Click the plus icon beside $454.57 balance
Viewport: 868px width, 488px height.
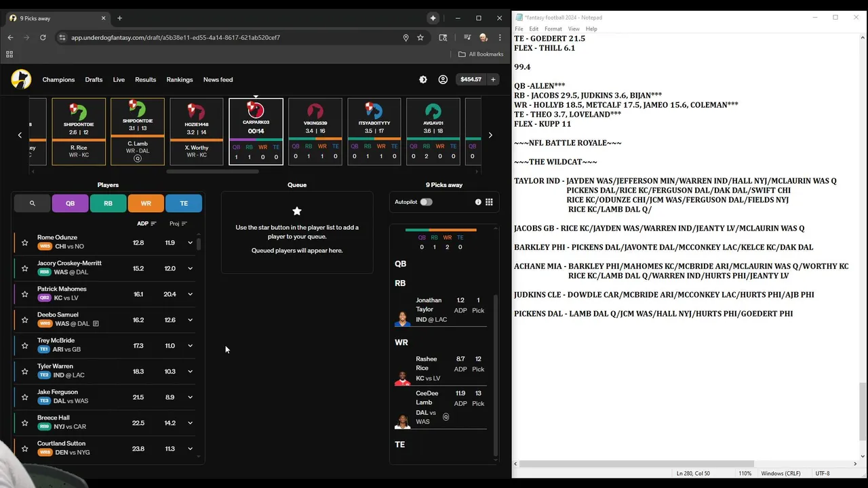coord(493,79)
